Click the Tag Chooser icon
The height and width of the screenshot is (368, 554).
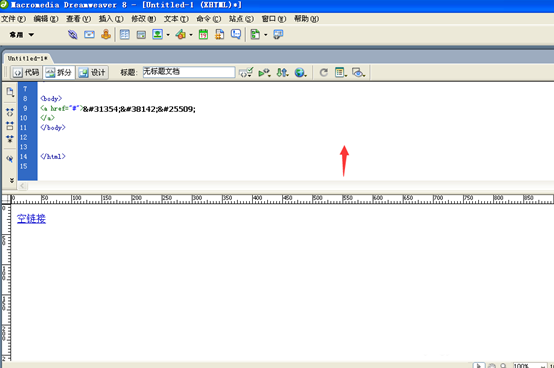(x=278, y=35)
